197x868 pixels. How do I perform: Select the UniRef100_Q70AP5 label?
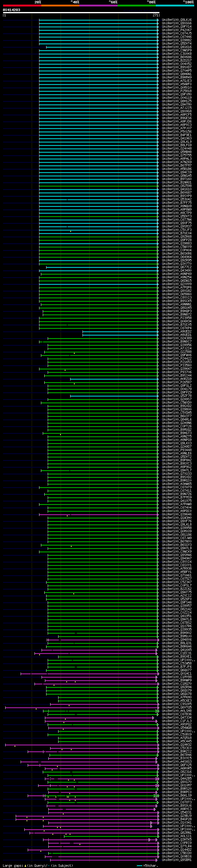[177, 71]
